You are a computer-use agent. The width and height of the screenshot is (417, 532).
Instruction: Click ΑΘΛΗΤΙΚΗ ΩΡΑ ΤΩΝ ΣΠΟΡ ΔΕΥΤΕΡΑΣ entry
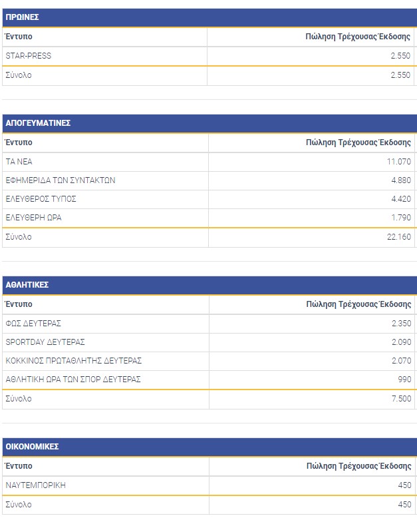tap(73, 380)
